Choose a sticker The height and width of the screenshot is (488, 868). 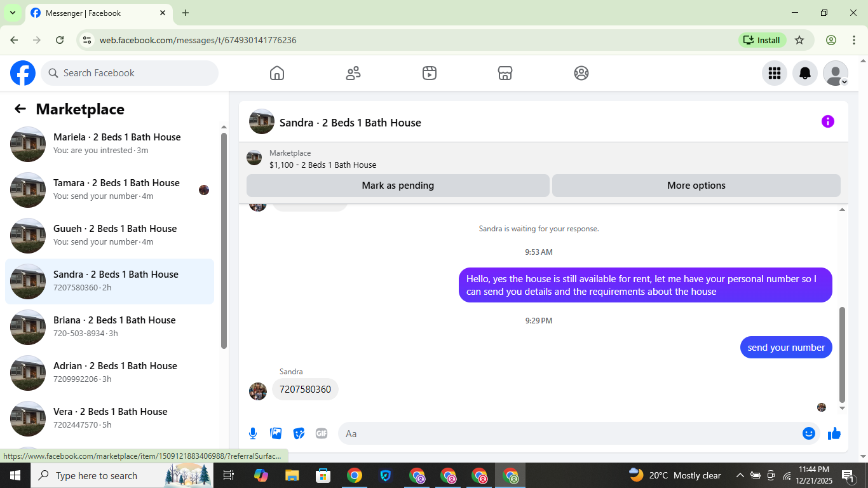click(x=299, y=433)
